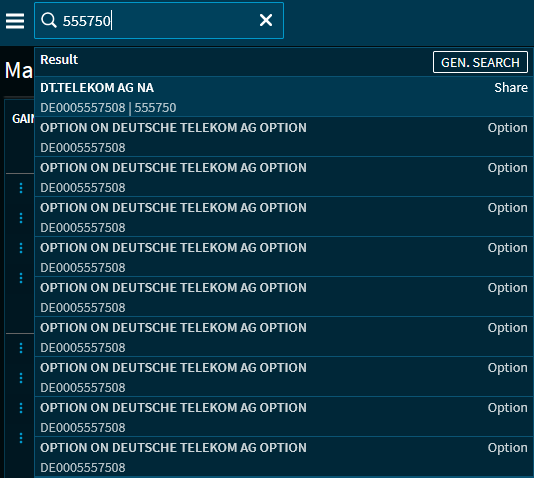Open the topmost three-dot row menu

[x=21, y=188]
